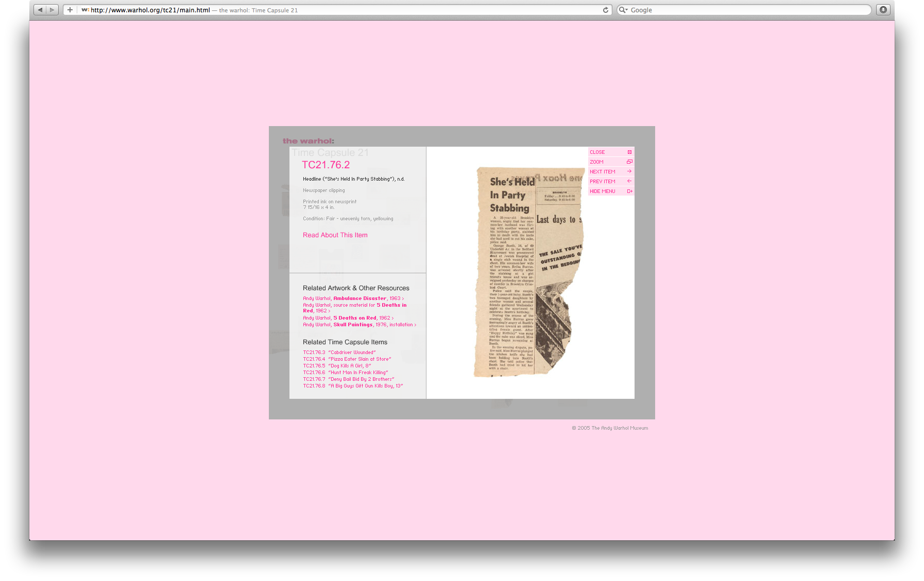Select HIDE MENU from the overlay menu
Screen dimensions: 924x581
602,191
